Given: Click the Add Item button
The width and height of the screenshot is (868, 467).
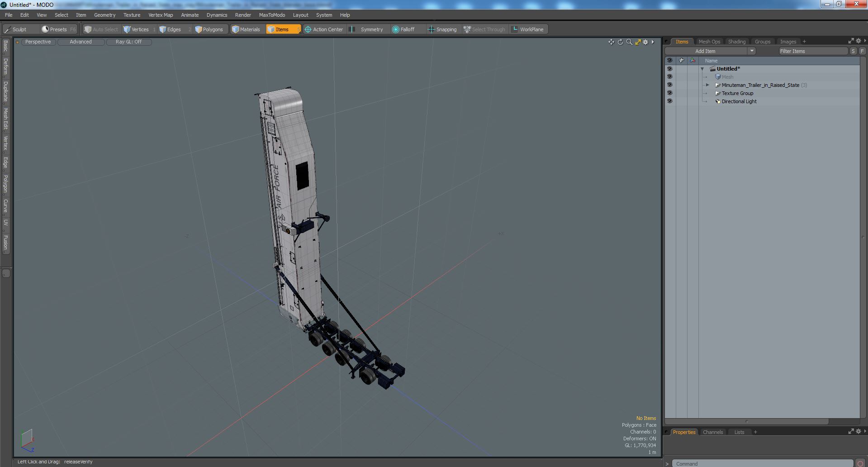Looking at the screenshot, I should pyautogui.click(x=706, y=51).
